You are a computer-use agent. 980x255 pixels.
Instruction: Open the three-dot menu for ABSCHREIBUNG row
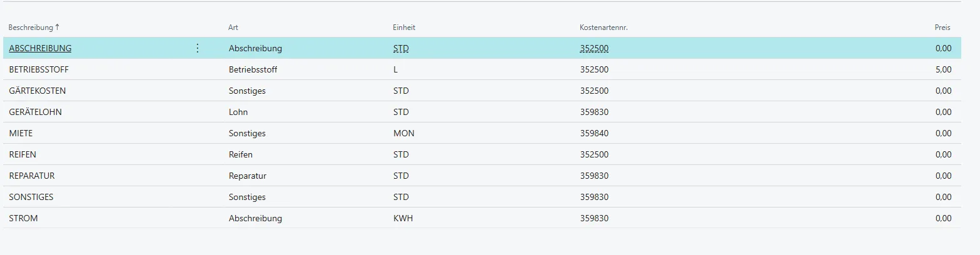coord(198,48)
